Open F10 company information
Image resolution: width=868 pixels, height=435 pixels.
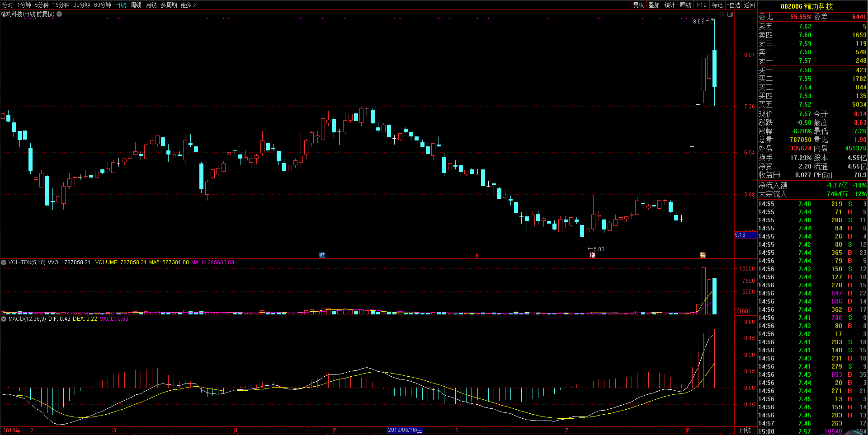click(702, 5)
